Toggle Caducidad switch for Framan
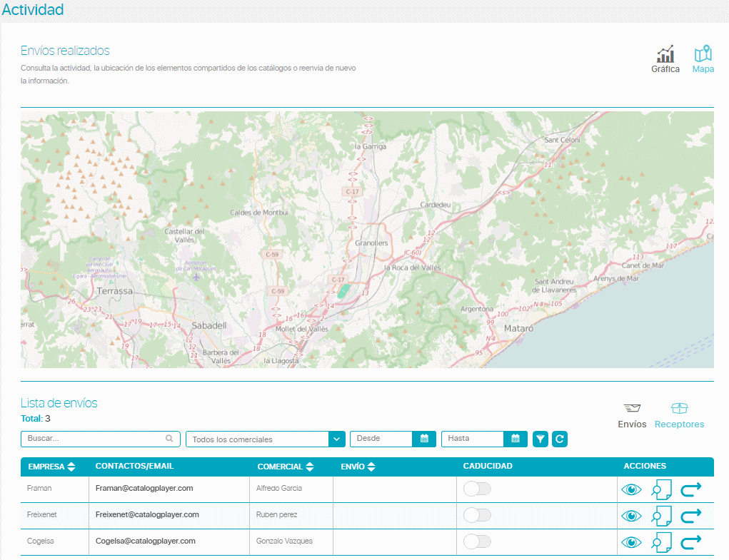729x560 pixels. point(477,489)
